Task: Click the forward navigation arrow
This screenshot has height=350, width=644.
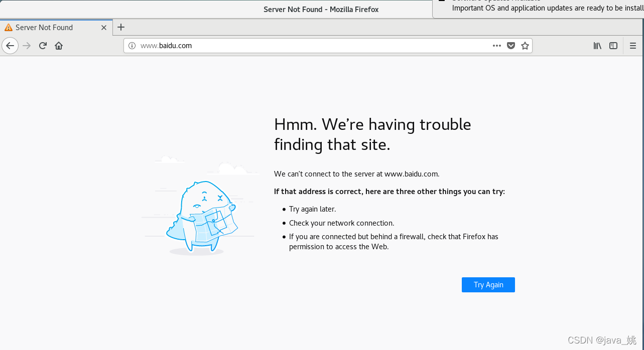Action: click(x=27, y=46)
